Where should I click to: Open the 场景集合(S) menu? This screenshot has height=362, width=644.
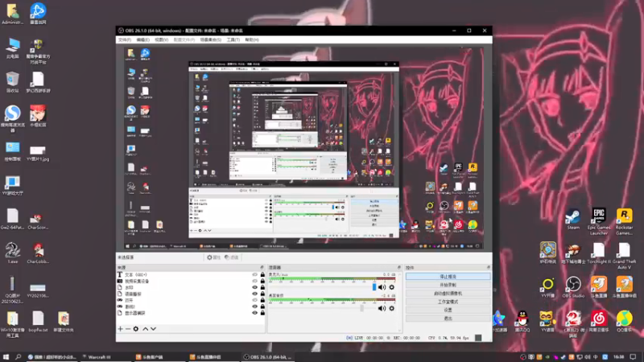(211, 39)
